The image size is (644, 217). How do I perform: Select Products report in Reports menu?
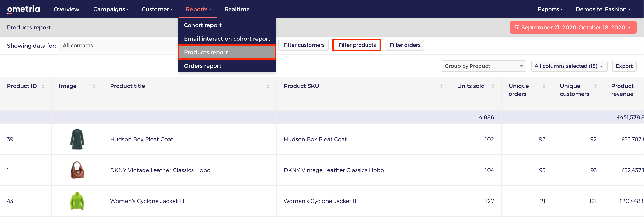(227, 52)
